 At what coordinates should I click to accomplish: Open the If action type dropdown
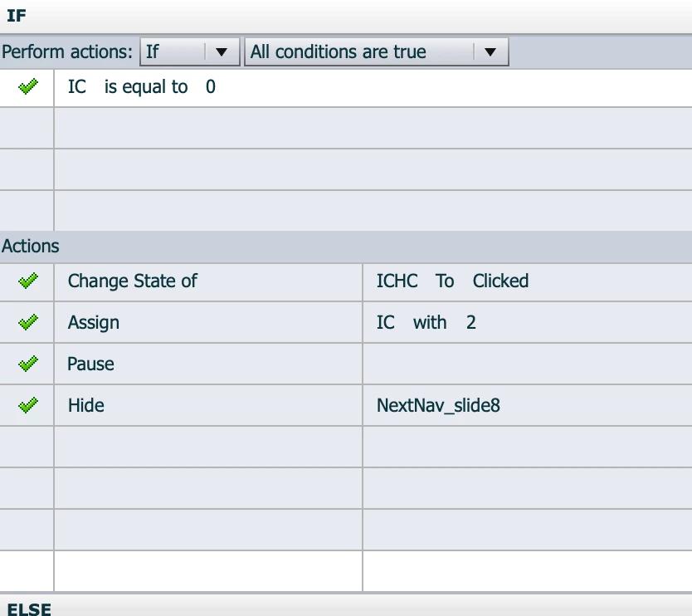190,52
